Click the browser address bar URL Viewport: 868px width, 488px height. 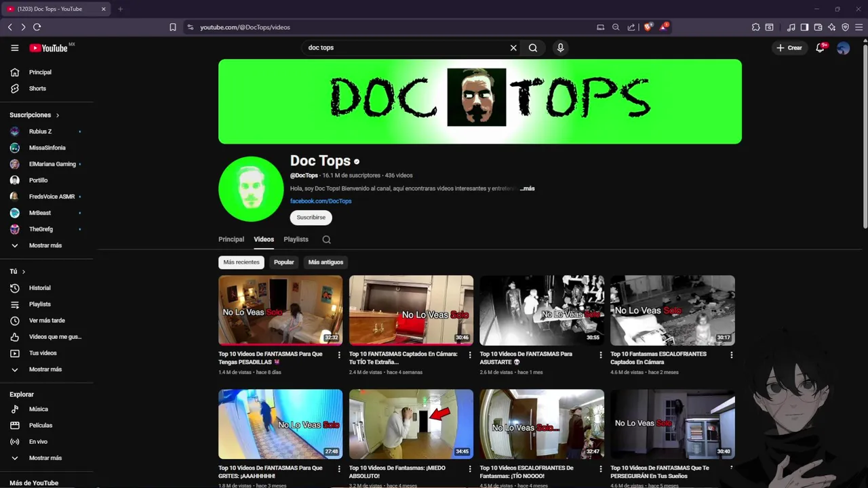click(x=245, y=27)
